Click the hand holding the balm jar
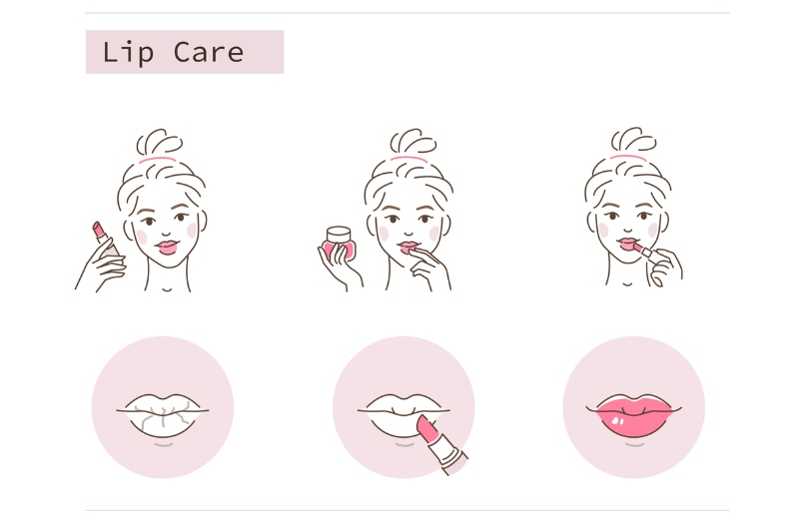Image resolution: width=799 pixels, height=532 pixels. (x=339, y=266)
